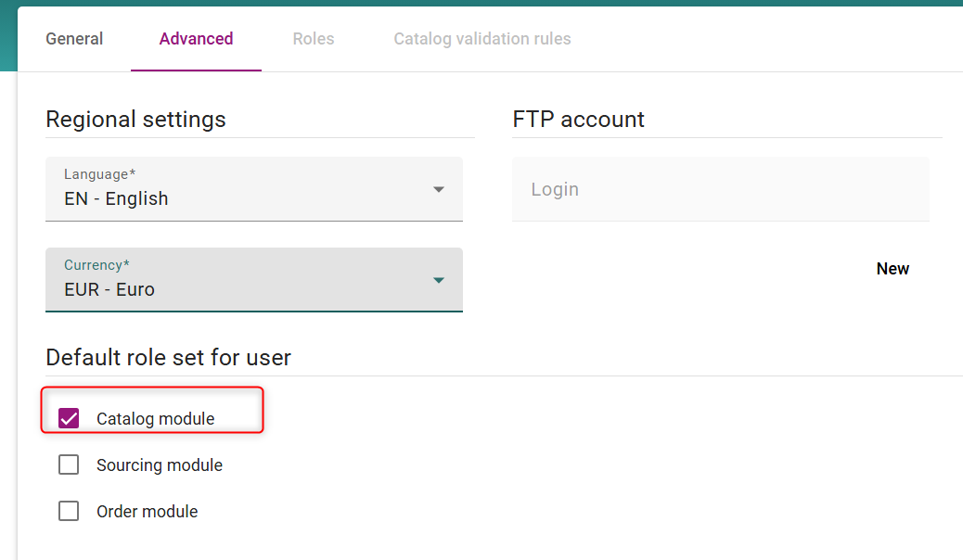Image resolution: width=963 pixels, height=560 pixels.
Task: Select the Advanced tab
Action: [196, 39]
